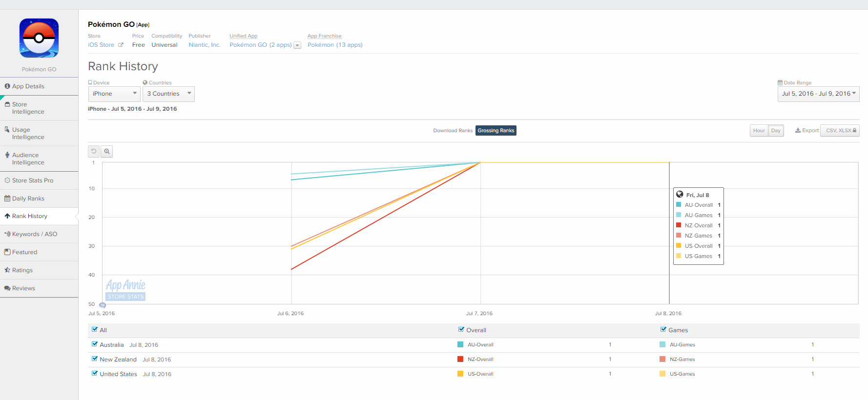The height and width of the screenshot is (400, 868).
Task: Click the US-Games pale yellow swatch in table
Action: (662, 374)
